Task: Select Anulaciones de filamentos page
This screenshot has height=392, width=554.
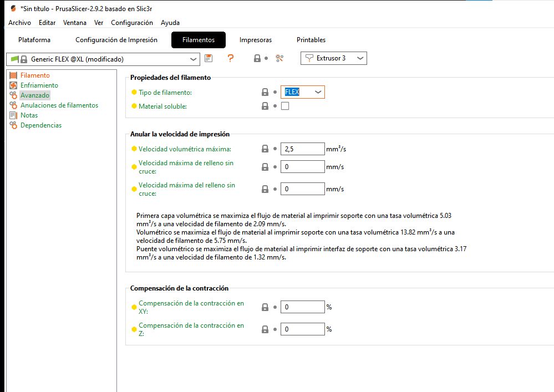Action: coord(59,105)
